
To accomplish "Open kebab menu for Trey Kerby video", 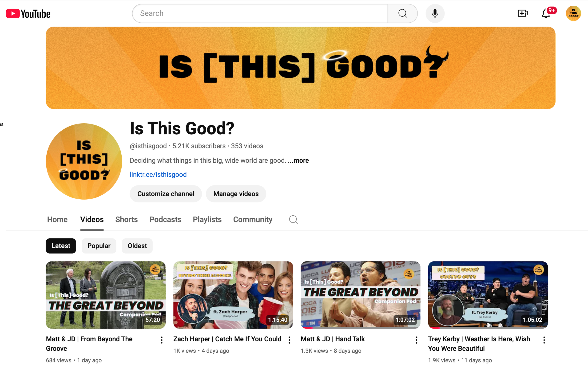I will click(544, 340).
